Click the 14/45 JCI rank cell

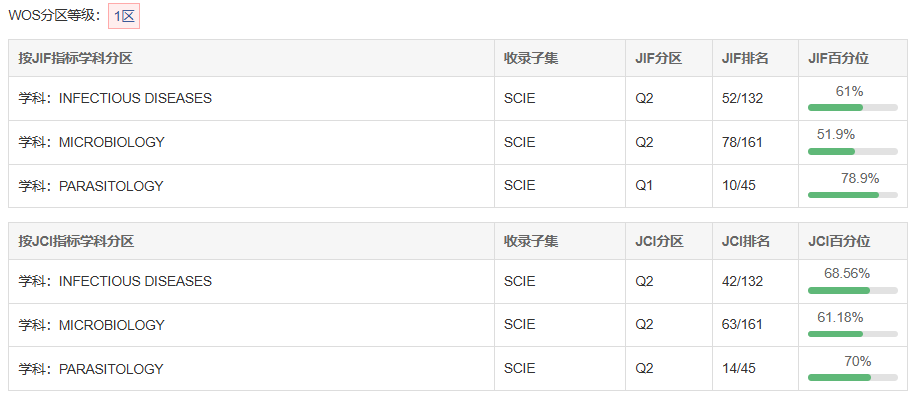755,369
